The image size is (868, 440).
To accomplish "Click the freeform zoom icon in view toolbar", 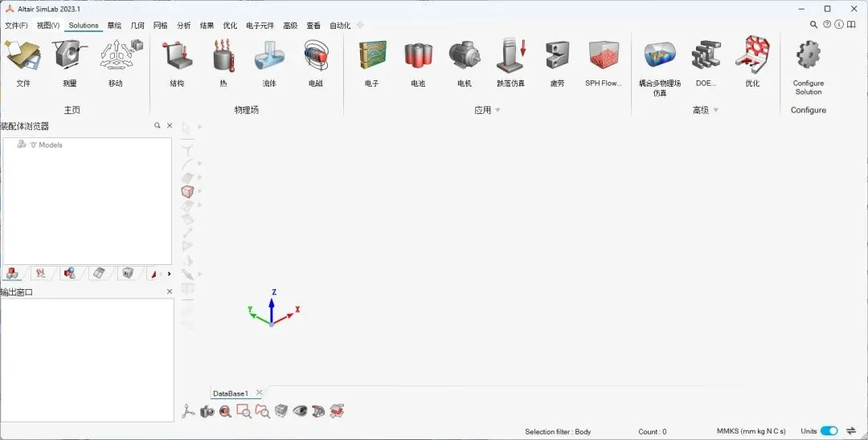I will [262, 411].
